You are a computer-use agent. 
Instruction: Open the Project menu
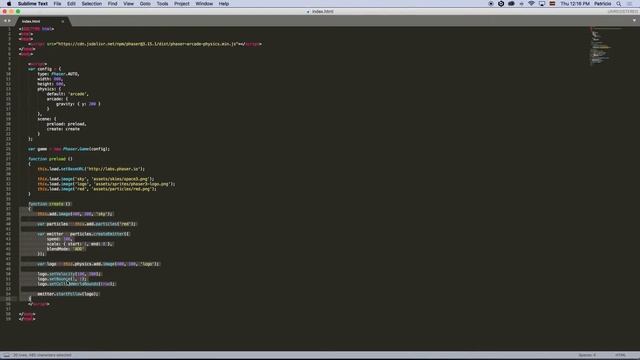pyautogui.click(x=182, y=4)
